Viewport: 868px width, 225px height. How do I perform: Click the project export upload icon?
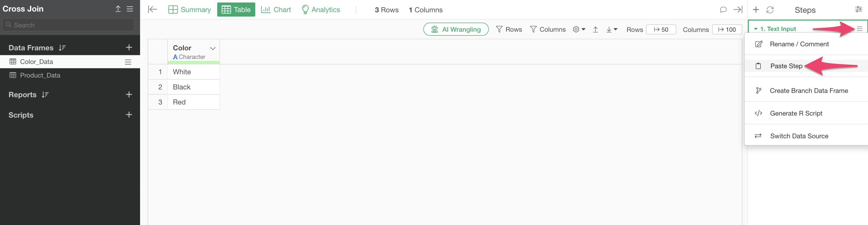coord(118,9)
